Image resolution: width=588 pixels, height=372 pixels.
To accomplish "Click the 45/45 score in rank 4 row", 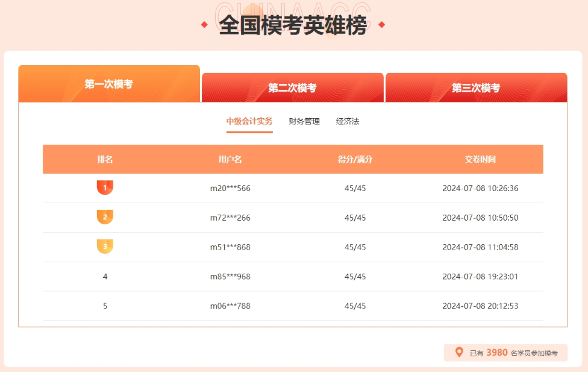I will coord(354,276).
